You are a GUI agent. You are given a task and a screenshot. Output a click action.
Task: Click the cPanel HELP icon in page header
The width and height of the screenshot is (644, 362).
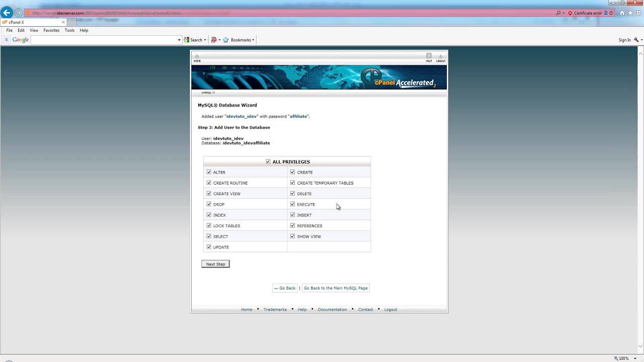429,58
